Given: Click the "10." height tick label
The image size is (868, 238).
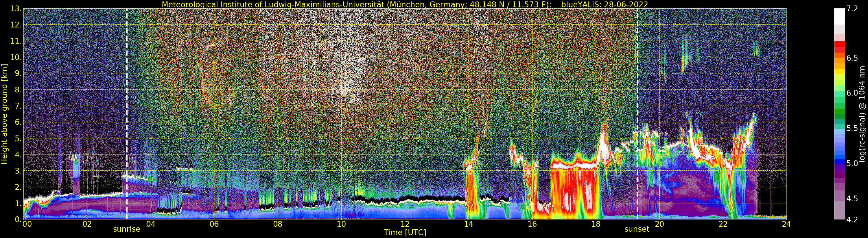Looking at the screenshot, I should pyautogui.click(x=16, y=57).
